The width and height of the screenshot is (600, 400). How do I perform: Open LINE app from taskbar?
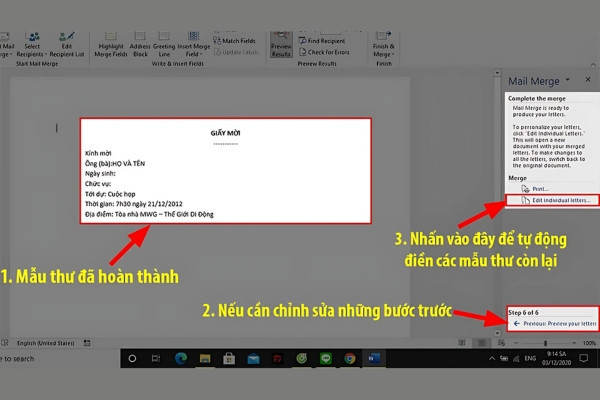click(326, 359)
